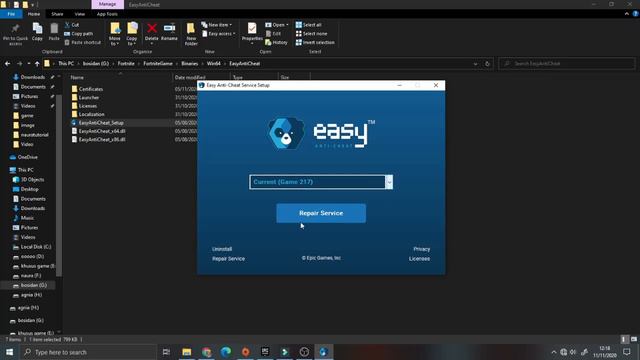This screenshot has width=640, height=360.
Task: Open the New item dropdown
Action: [x=217, y=25]
